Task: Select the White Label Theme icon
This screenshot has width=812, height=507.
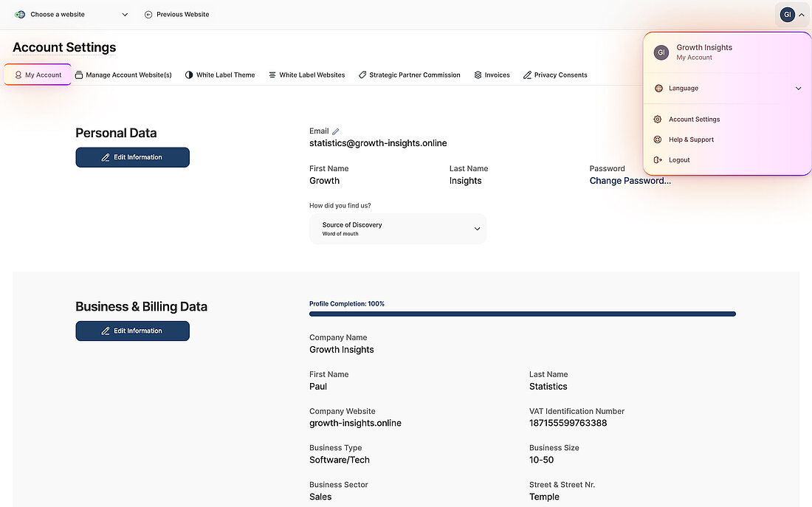Action: [x=189, y=75]
